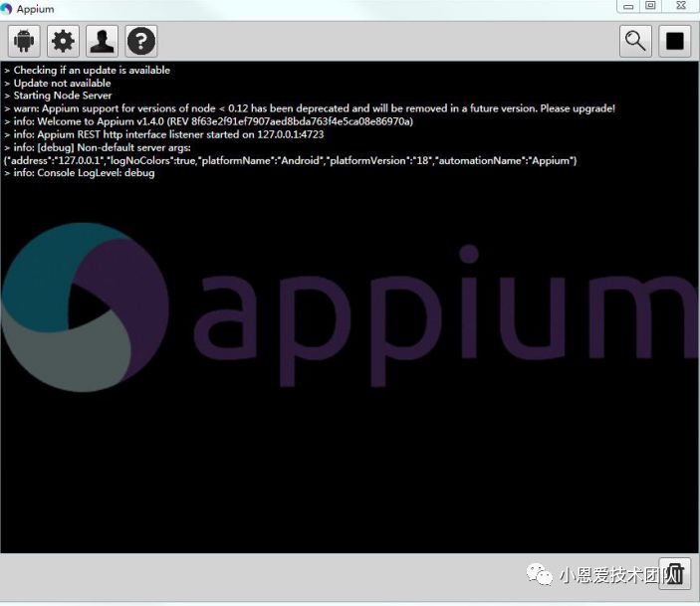Open Android settings robot icon
Viewport: 700px width, 606px height.
pyautogui.click(x=24, y=41)
